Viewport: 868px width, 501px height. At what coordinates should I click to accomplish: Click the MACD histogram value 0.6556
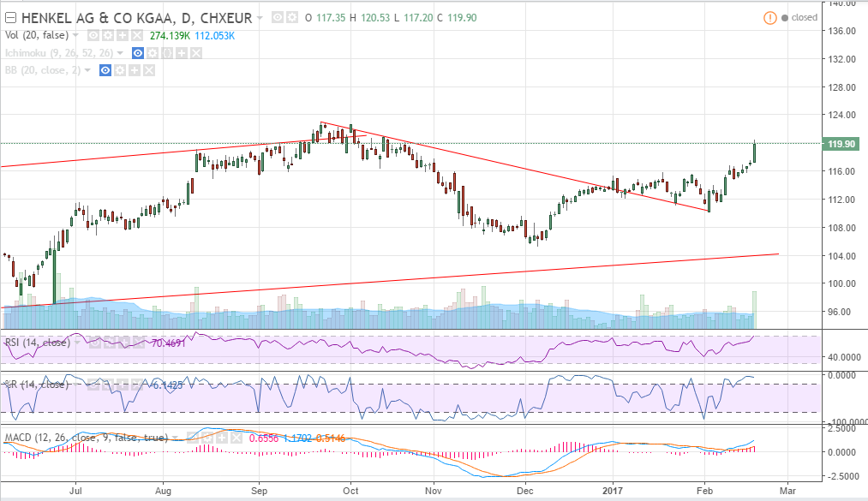(x=264, y=438)
